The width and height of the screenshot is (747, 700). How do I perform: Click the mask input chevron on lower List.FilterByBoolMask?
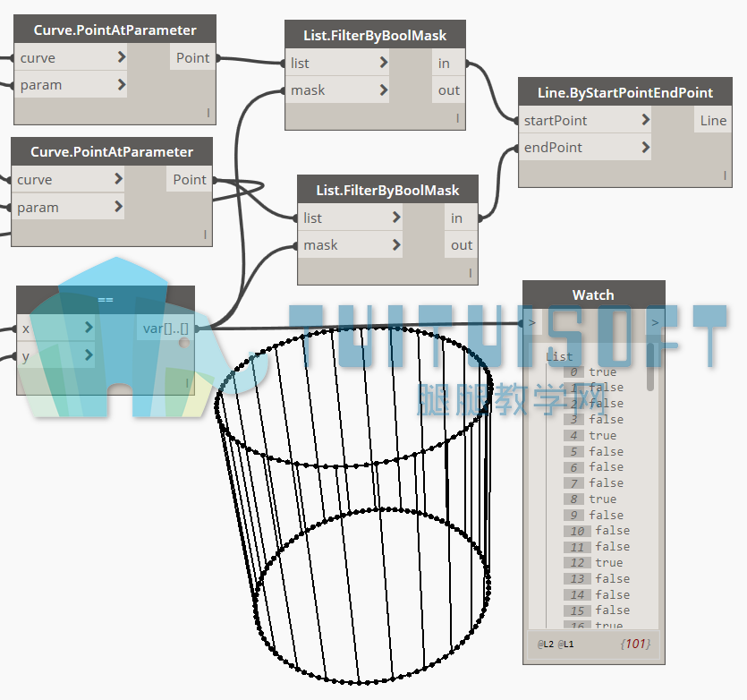tap(396, 244)
